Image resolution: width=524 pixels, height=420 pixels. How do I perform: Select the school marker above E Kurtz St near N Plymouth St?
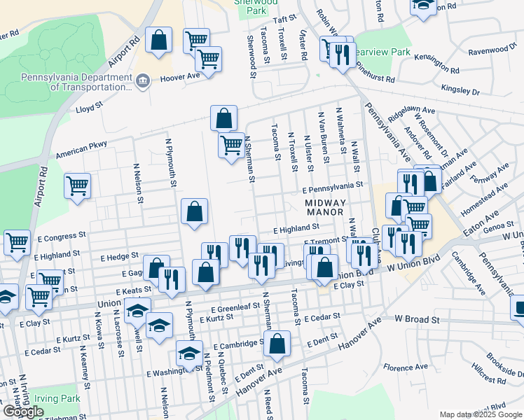160,327
